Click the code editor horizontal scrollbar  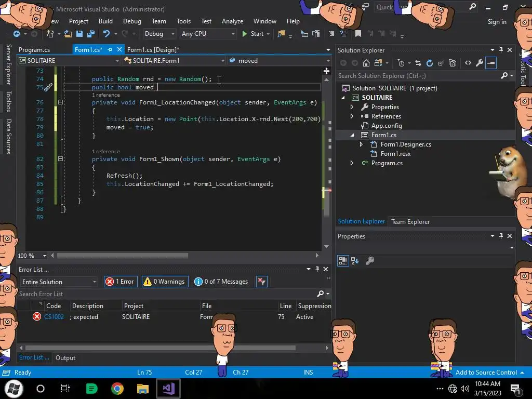pyautogui.click(x=122, y=256)
